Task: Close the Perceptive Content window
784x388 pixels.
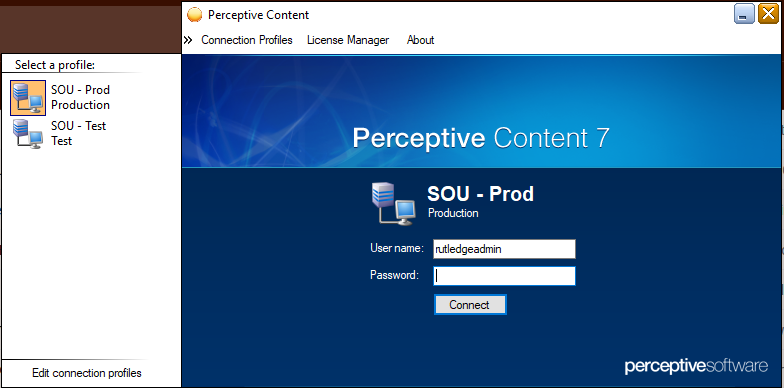Action: tap(768, 14)
